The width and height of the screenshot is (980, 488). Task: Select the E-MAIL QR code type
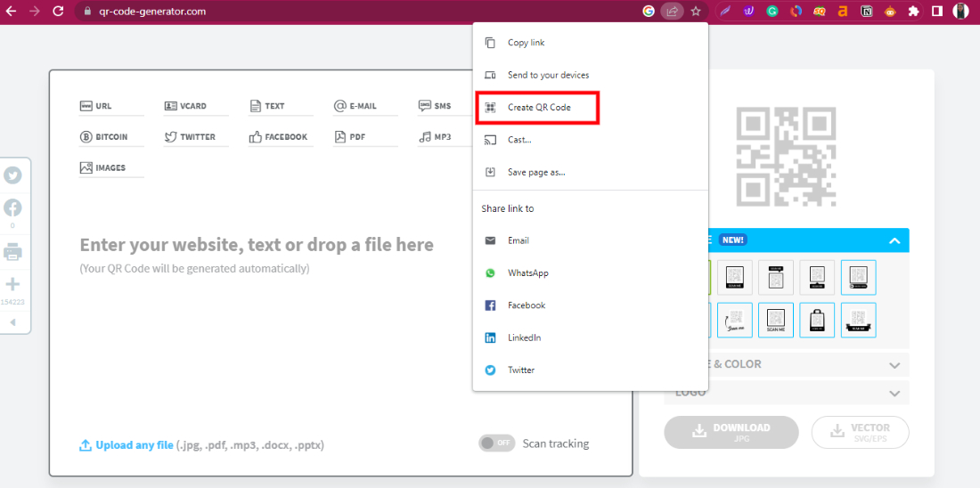[365, 106]
